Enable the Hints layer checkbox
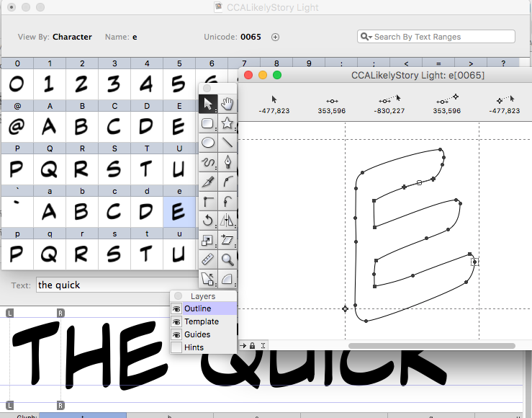The height and width of the screenshot is (418, 532). 176,347
